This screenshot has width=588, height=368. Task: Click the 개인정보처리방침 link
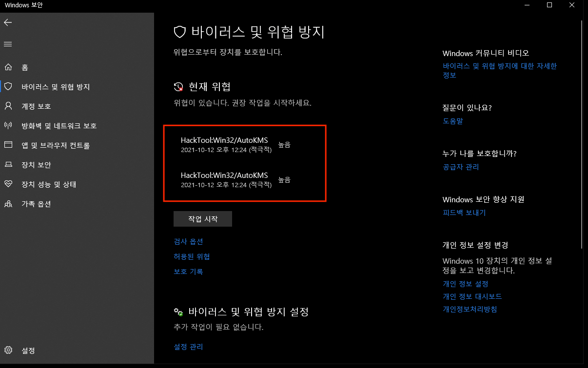pos(470,309)
